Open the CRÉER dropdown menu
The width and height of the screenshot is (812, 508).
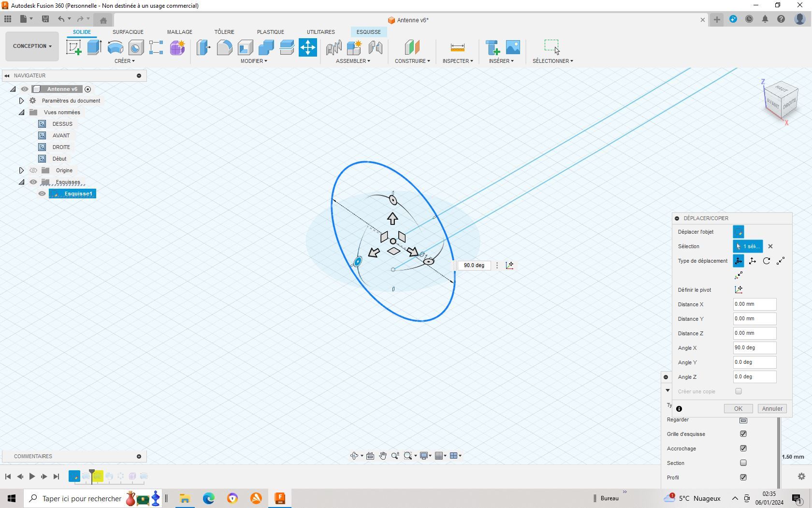[125, 61]
